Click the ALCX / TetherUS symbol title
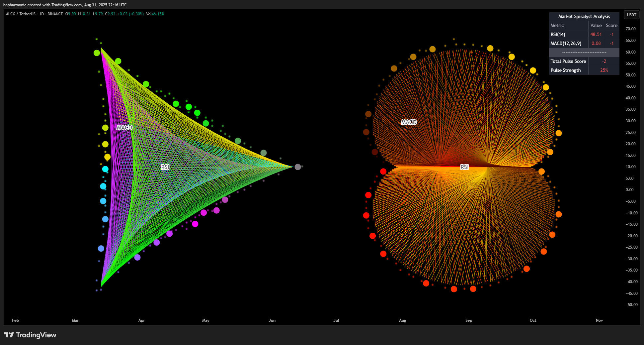This screenshot has width=644, height=345. [21, 14]
